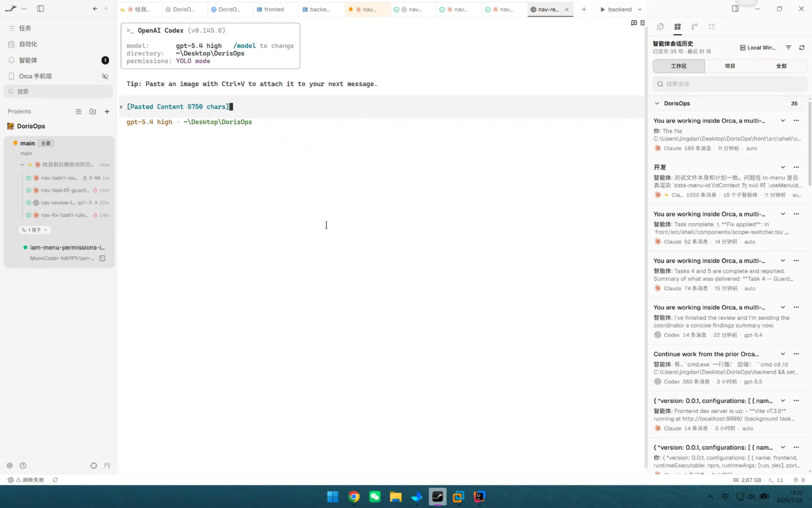Open the source control branch icon
Screen dimensions: 812x508
694,27
